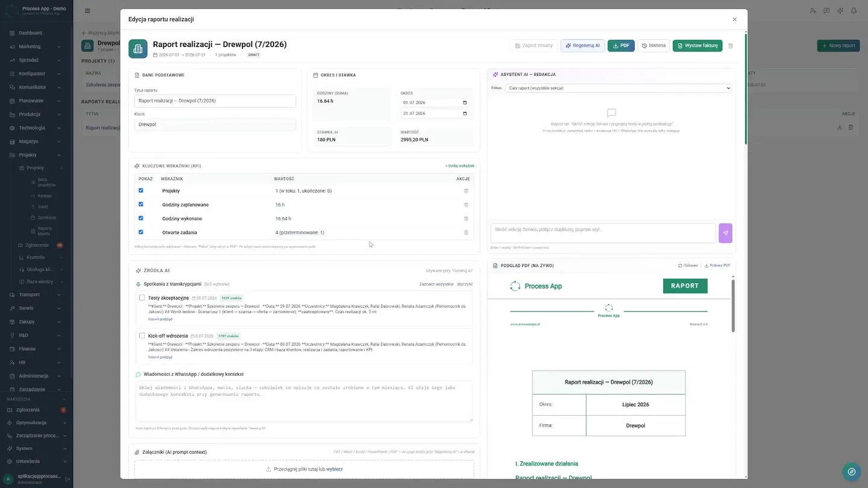Viewport: 868px width, 488px height.
Task: Open notifications bell in top bar
Action: 854,11
